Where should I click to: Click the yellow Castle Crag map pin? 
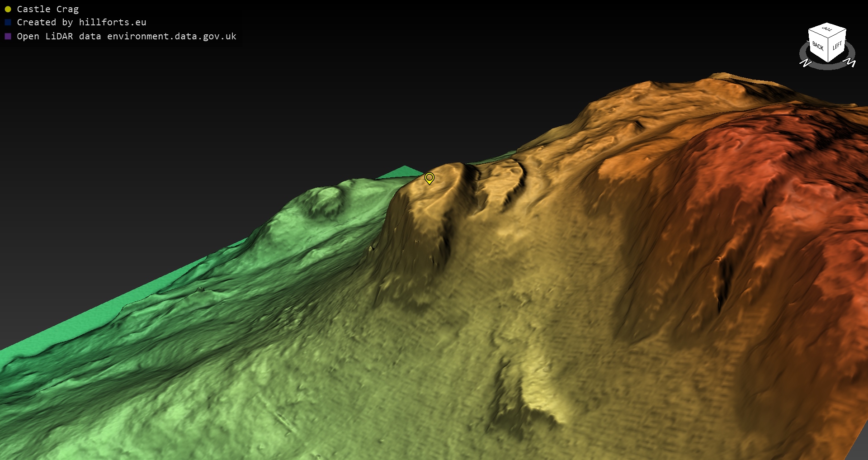[429, 178]
